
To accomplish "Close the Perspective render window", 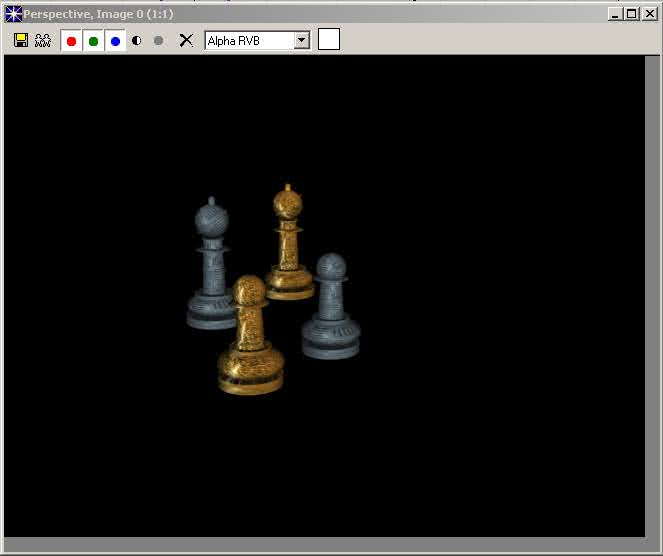I will click(648, 14).
